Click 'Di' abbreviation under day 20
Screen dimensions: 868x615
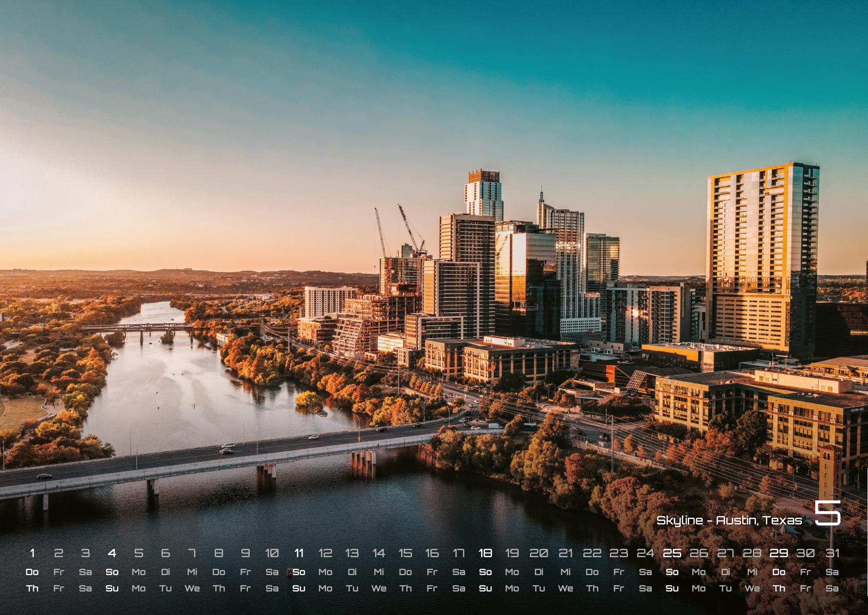539,572
